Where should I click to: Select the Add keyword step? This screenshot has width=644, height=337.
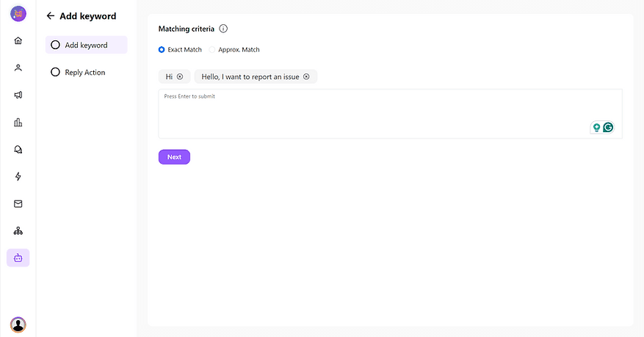click(x=86, y=45)
